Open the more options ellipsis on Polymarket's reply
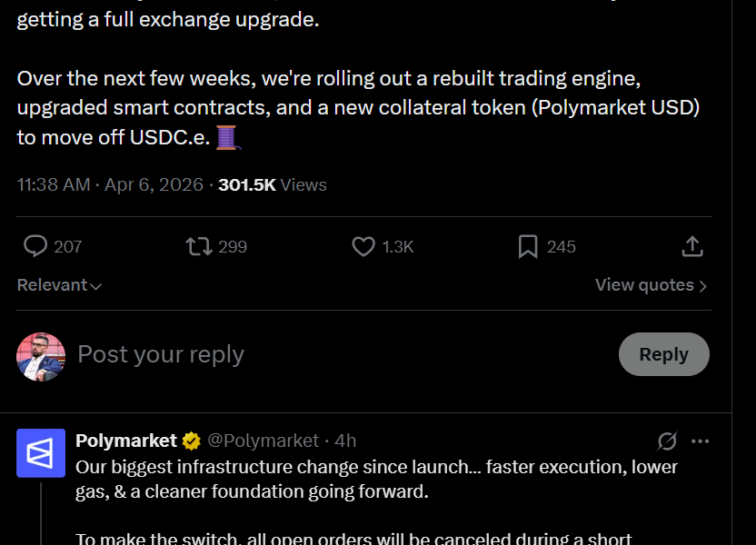The height and width of the screenshot is (545, 756). coord(701,441)
